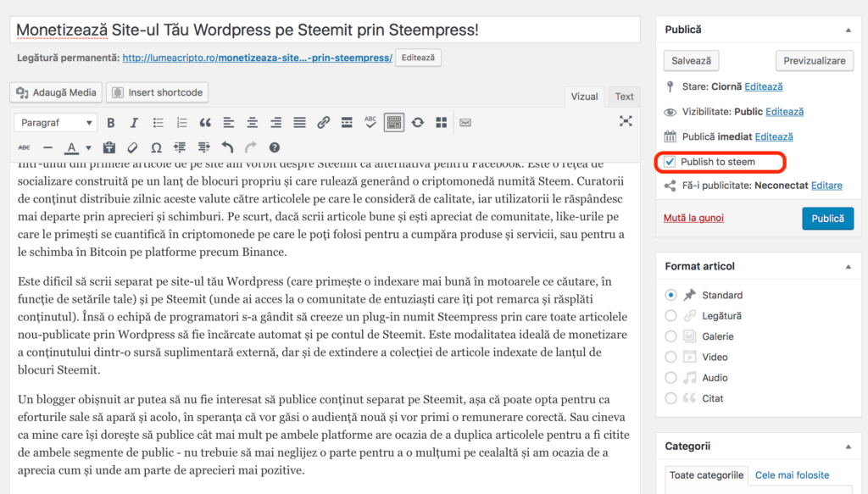Click Editare next to Fă-i publicitate
Viewport: 868px width, 494px height.
point(826,186)
